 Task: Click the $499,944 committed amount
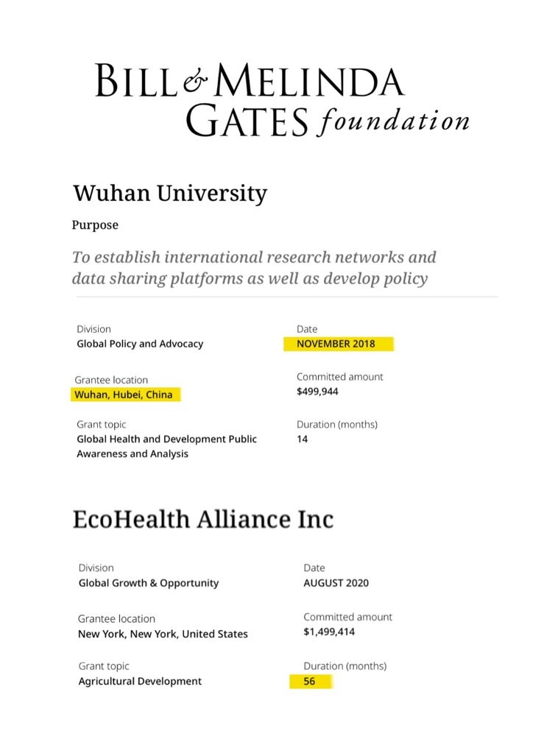317,392
